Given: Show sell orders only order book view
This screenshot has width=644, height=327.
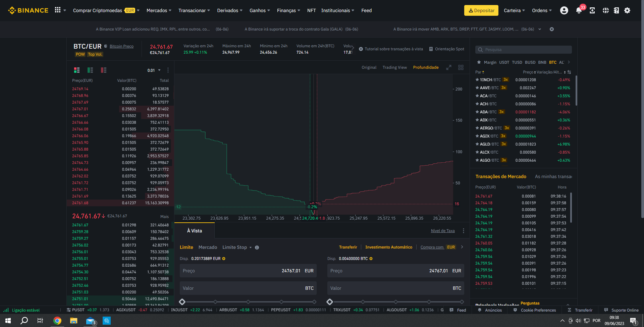Looking at the screenshot, I should (104, 70).
